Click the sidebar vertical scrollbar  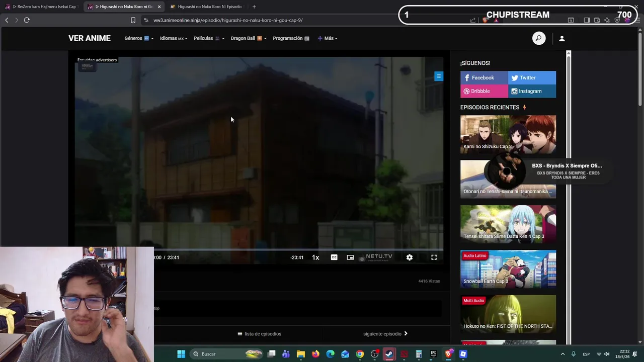pyautogui.click(x=569, y=197)
